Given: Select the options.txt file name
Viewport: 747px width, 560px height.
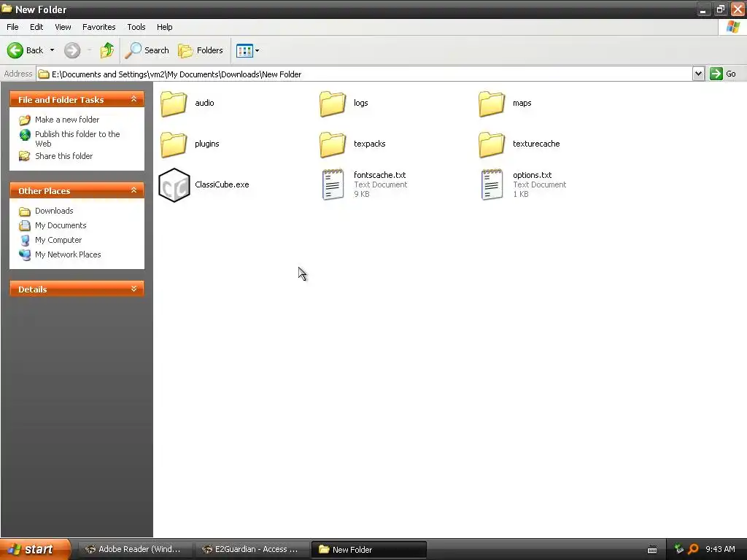Looking at the screenshot, I should tap(532, 175).
